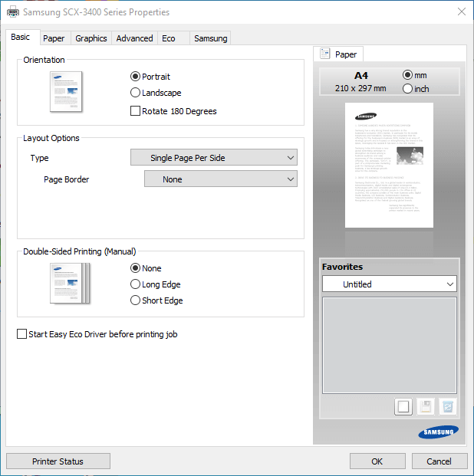The height and width of the screenshot is (476, 474).
Task: Click the Samsung logo in preview panel
Action: [438, 432]
